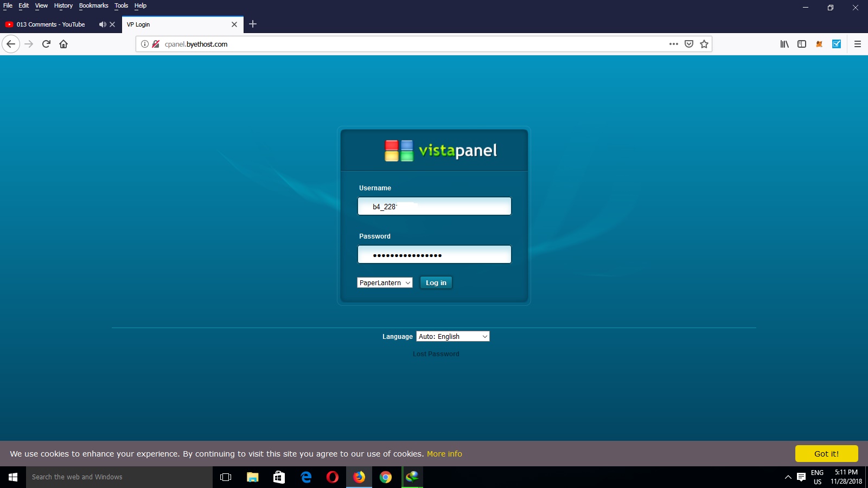Image resolution: width=868 pixels, height=488 pixels.
Task: Mute the YouTube tab audio
Action: 103,24
